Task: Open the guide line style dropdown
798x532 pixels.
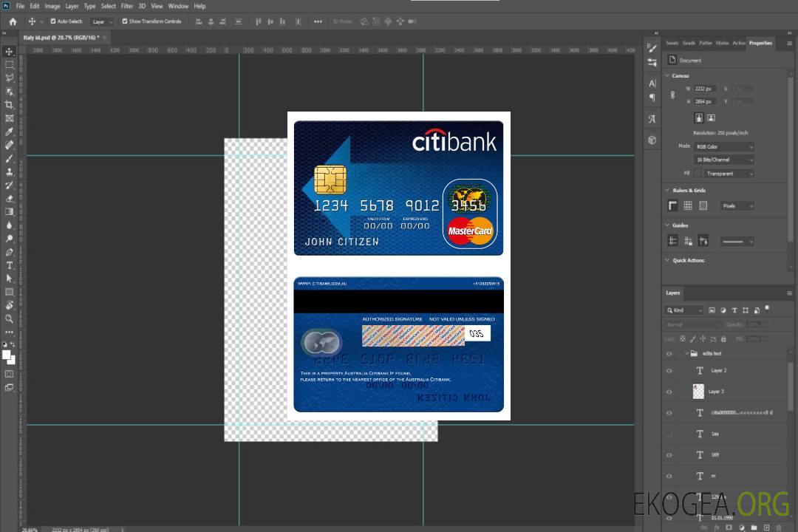Action: tap(737, 242)
